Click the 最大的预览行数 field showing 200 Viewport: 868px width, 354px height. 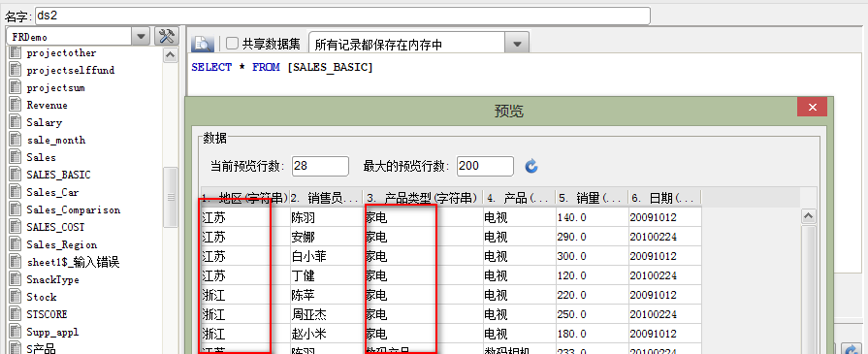pos(486,166)
